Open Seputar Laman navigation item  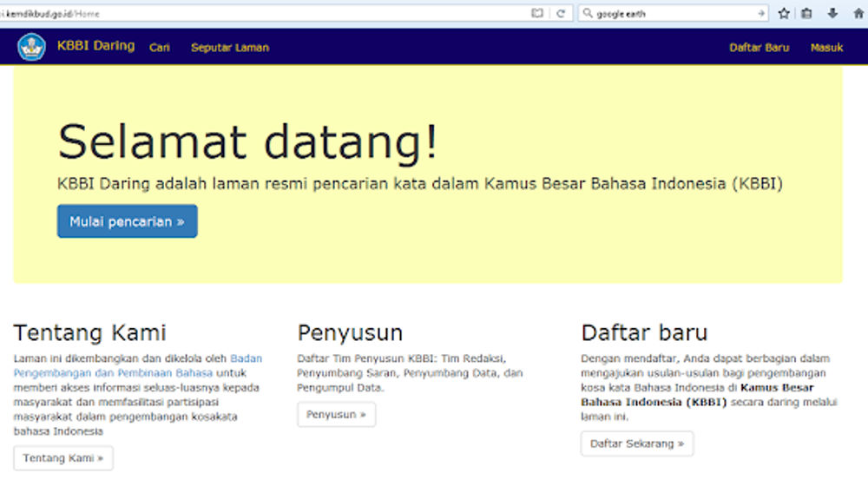[x=230, y=48]
